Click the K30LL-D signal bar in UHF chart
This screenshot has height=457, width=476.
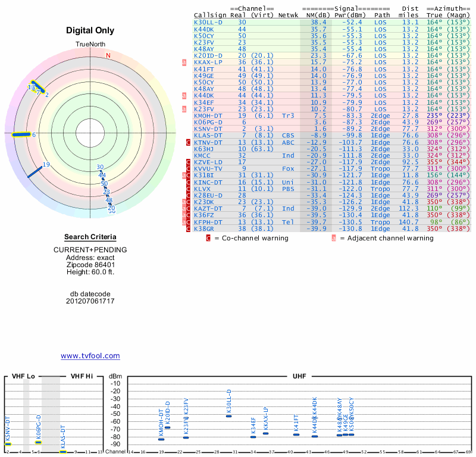click(x=229, y=415)
